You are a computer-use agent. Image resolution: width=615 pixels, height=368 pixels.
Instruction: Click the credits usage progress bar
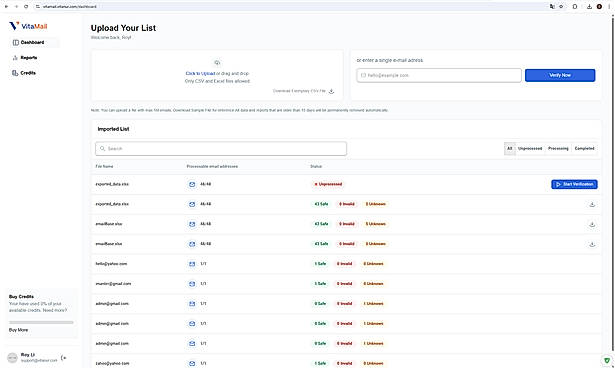click(41, 322)
